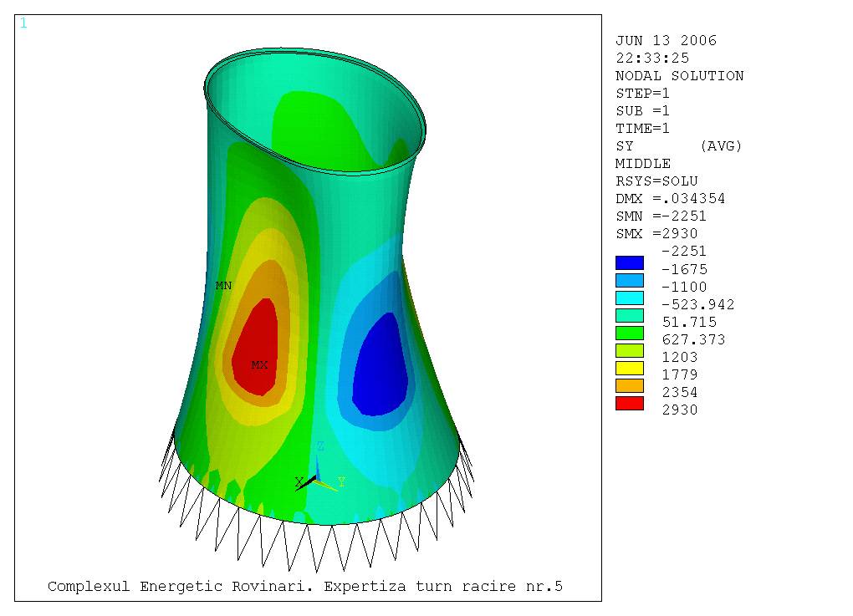Click the cyan legend color swatch
Image resolution: width=853 pixels, height=616 pixels.
(630, 298)
